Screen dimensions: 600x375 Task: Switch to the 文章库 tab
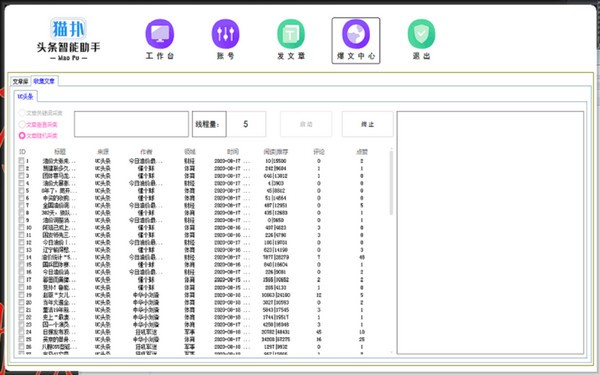(x=21, y=82)
